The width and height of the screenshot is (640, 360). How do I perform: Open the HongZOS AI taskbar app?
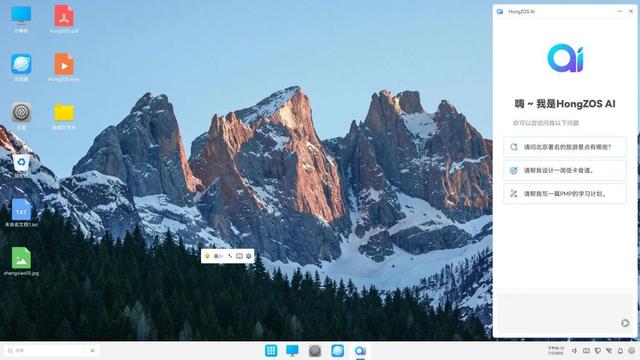click(360, 351)
